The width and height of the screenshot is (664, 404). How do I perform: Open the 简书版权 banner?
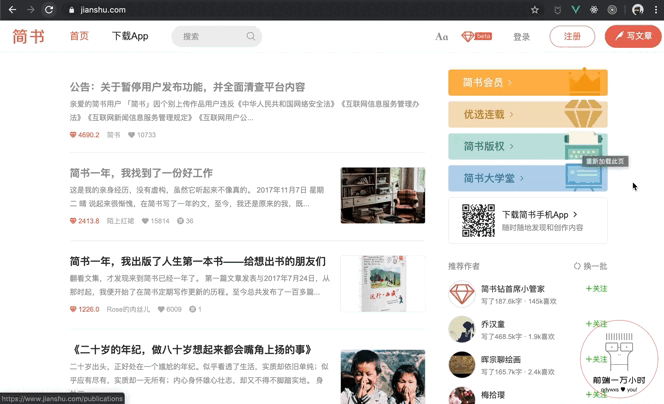(x=528, y=146)
